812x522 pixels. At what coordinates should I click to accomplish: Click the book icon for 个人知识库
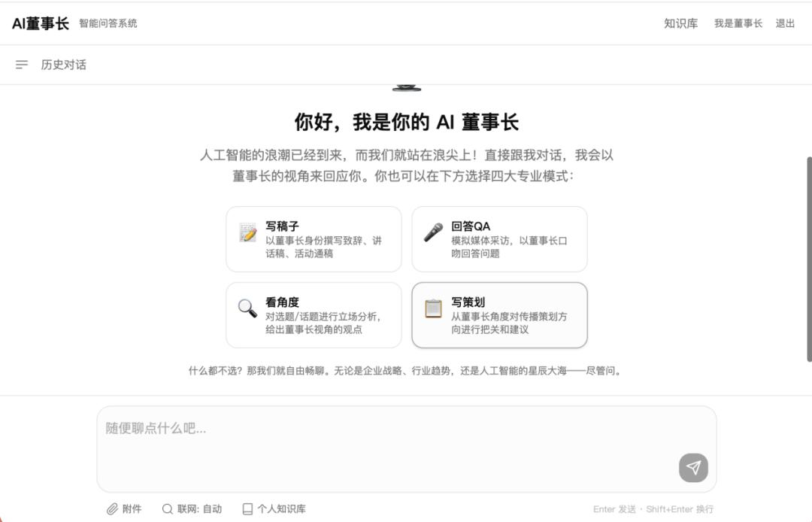[247, 509]
